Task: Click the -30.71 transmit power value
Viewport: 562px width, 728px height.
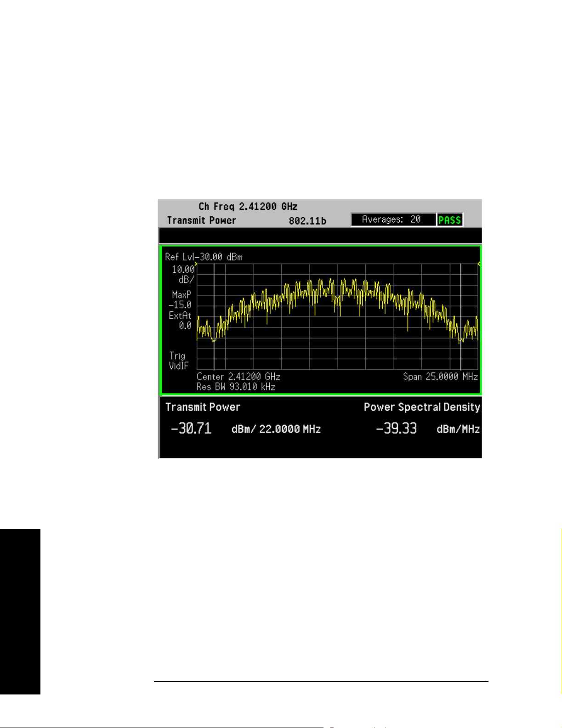Action: [191, 429]
